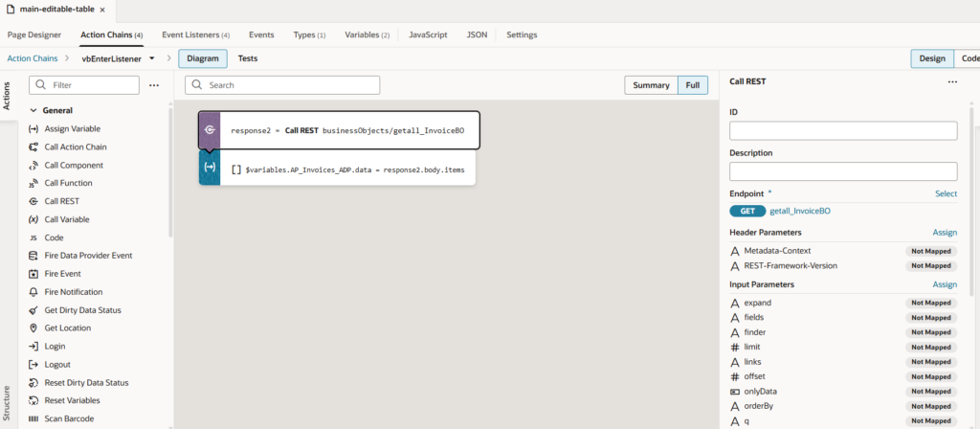This screenshot has height=429, width=980.
Task: Click Select link next to Endpoint
Action: tap(946, 193)
